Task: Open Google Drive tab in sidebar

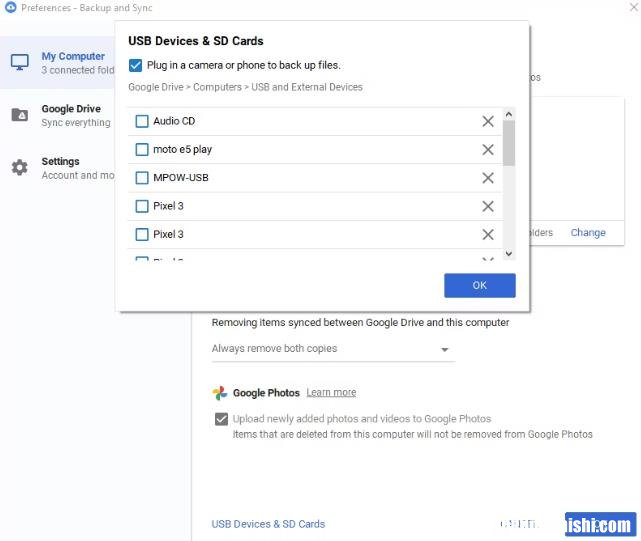Action: (58, 115)
